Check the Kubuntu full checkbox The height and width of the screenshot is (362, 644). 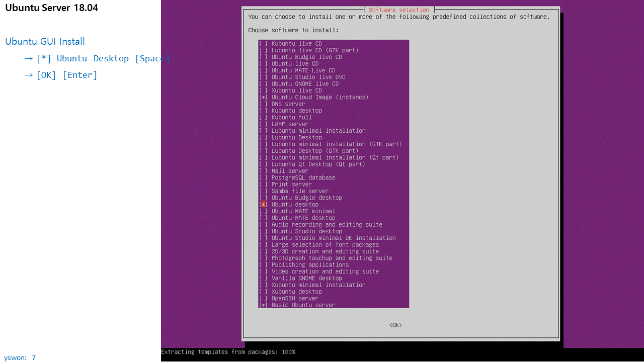[x=263, y=117]
